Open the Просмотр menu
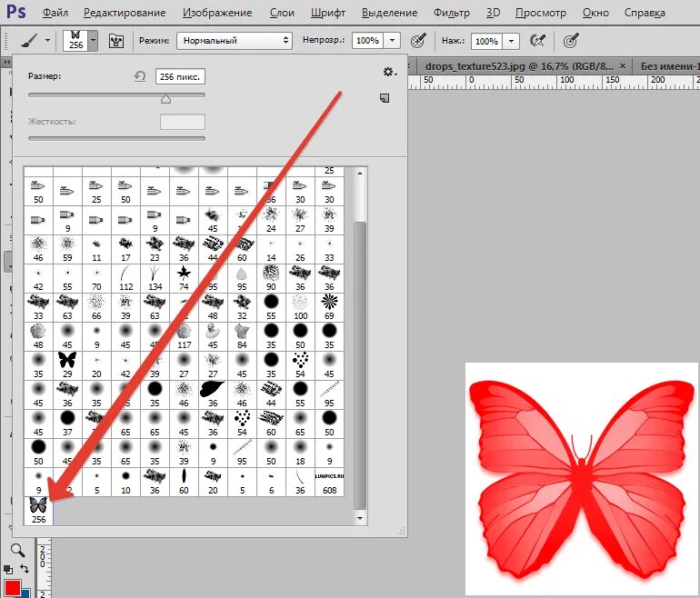This screenshot has width=700, height=598. click(x=540, y=13)
